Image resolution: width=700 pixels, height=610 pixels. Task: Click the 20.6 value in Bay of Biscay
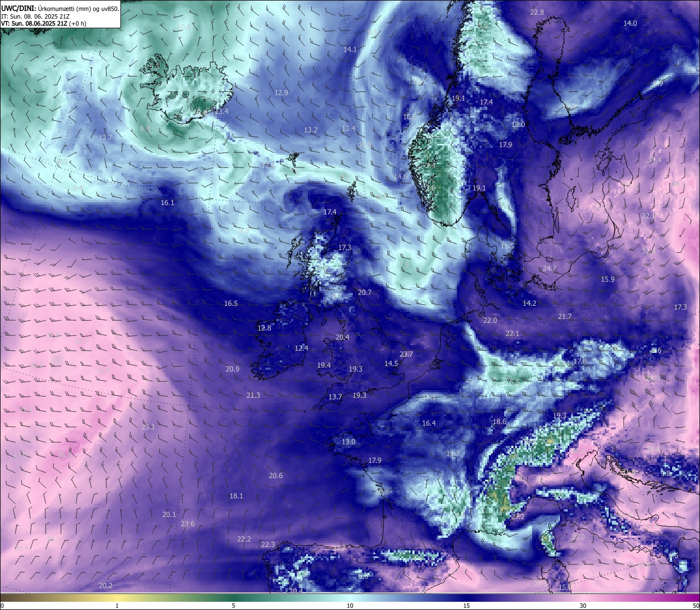point(276,475)
